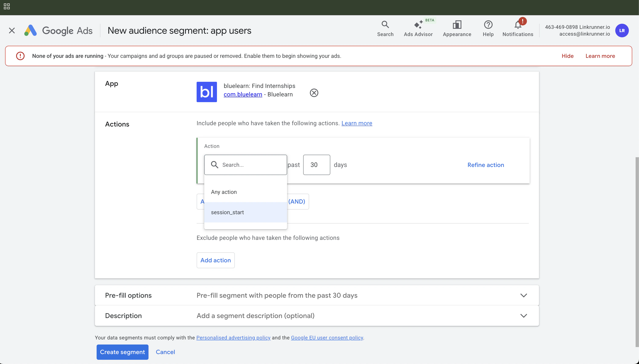Hide the ads not running warning
Viewport: 639px width, 364px height.
click(567, 56)
